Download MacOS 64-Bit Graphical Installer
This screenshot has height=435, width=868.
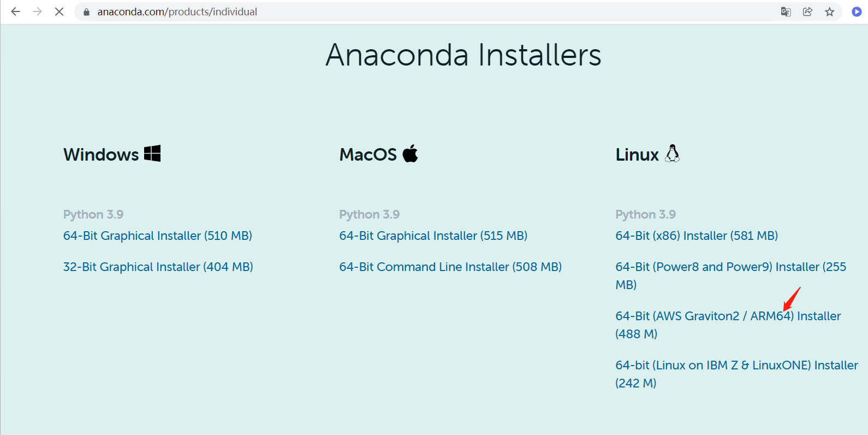click(x=433, y=236)
